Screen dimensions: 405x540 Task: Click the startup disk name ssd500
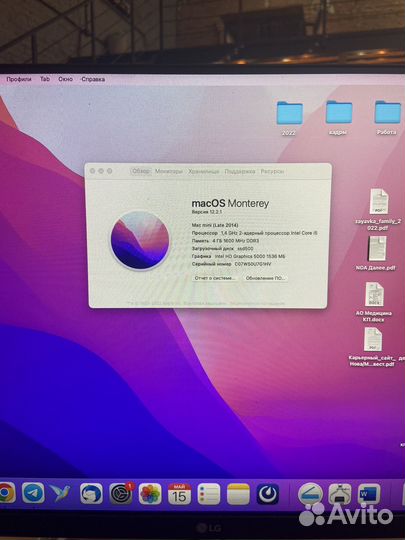[245, 248]
